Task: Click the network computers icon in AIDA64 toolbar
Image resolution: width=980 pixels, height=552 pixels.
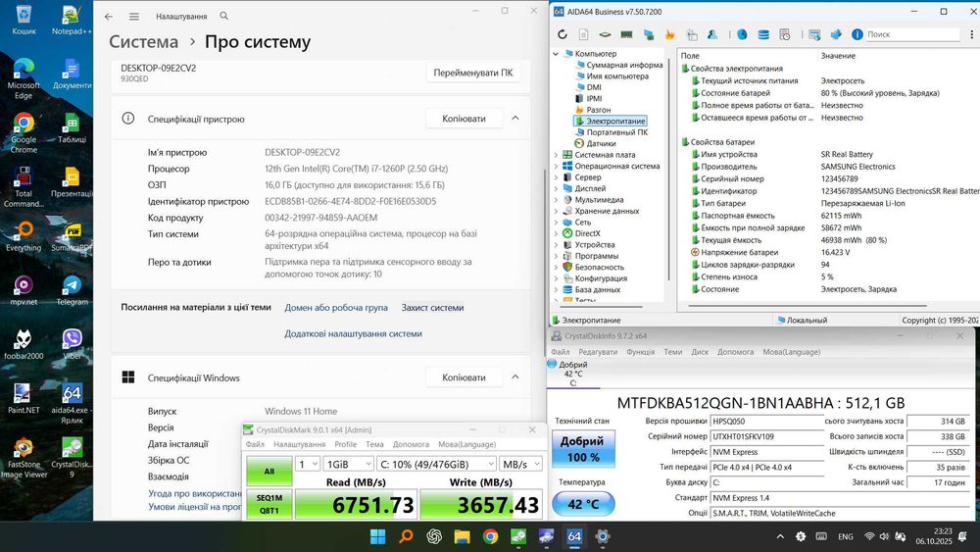Action: point(648,34)
